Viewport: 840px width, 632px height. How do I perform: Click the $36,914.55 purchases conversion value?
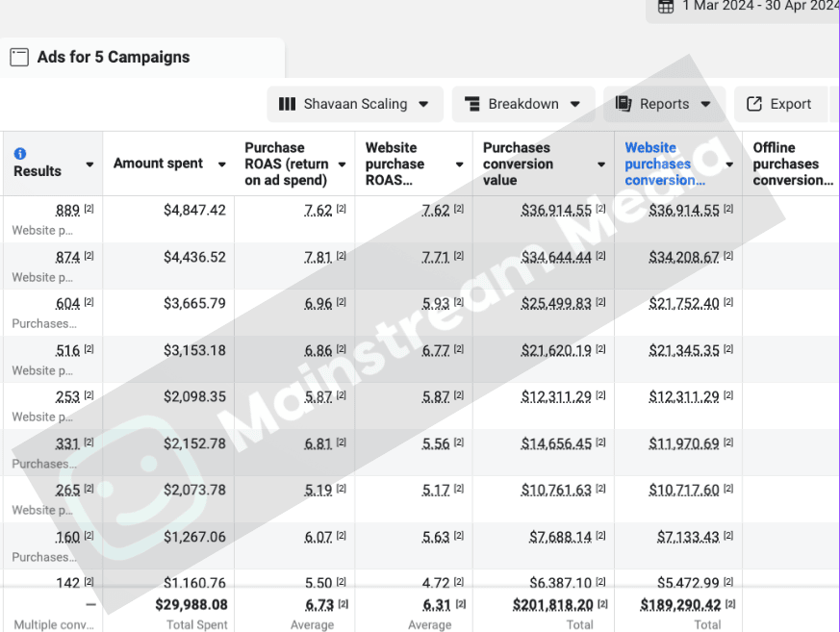click(556, 210)
